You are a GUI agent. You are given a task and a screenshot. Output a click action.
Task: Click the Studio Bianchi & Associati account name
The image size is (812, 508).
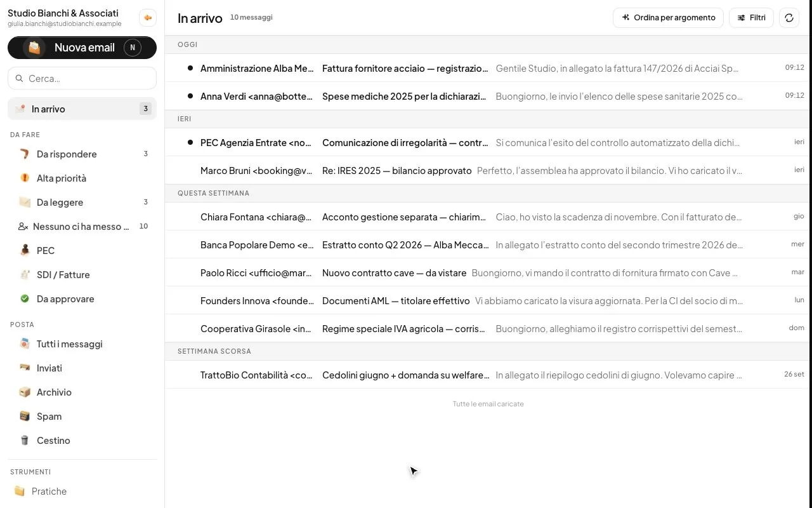(63, 13)
